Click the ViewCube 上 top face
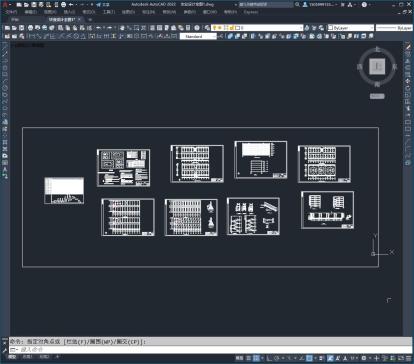414x364 pixels. click(377, 66)
